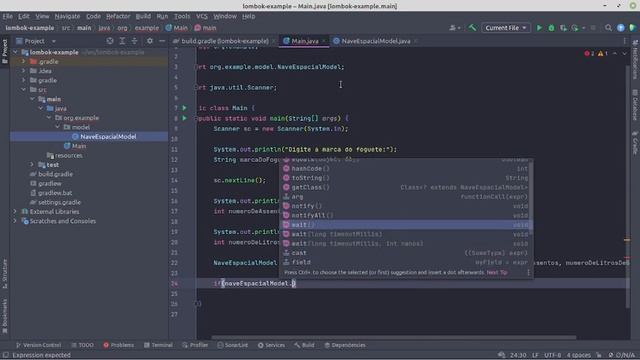Viewport: 640px width, 360px height.
Task: Click the editor vertical scrollbar
Action: tap(627, 186)
